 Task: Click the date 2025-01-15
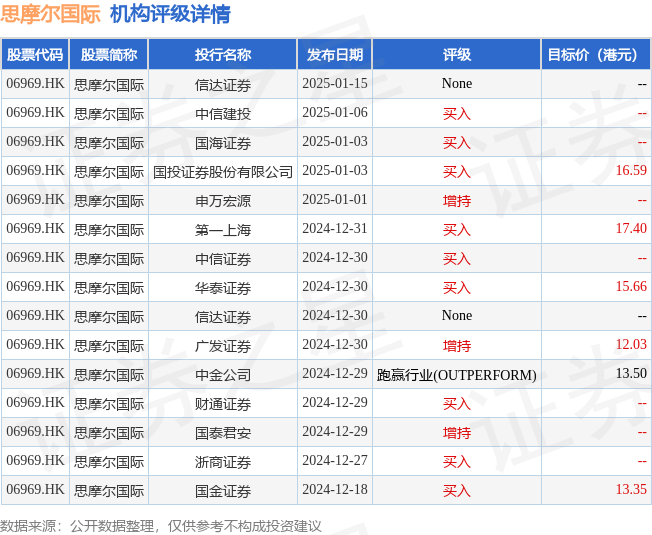coord(335,84)
